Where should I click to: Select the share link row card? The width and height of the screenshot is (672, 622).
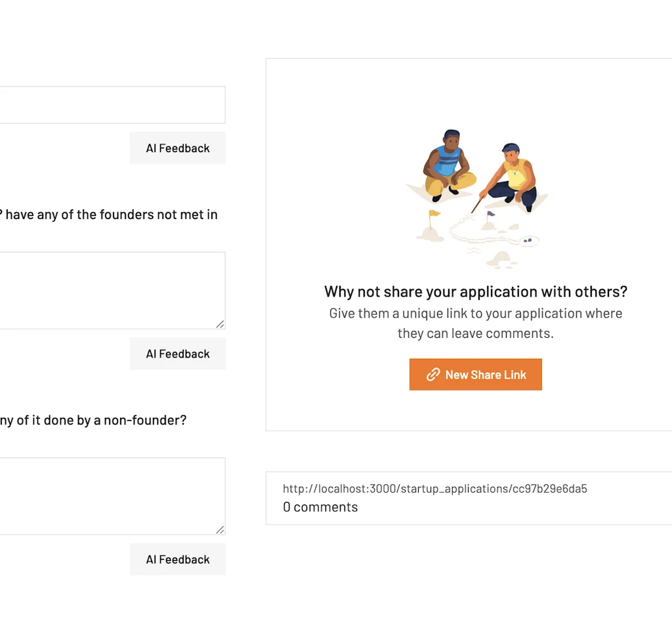point(469,499)
